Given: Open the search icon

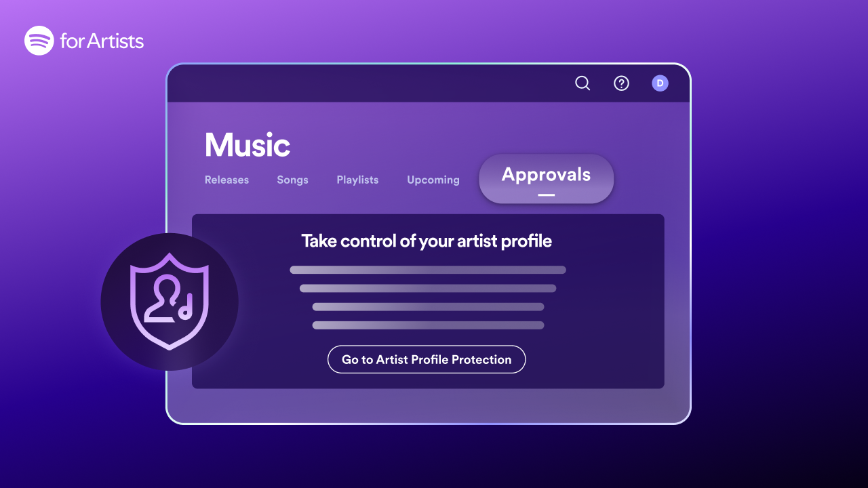Looking at the screenshot, I should (582, 83).
